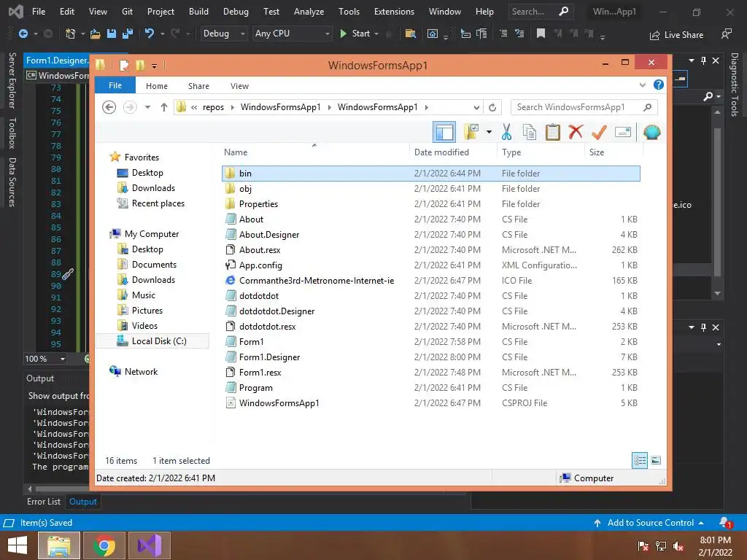
Task: Expand the Explorer ribbon chevron
Action: click(x=642, y=85)
